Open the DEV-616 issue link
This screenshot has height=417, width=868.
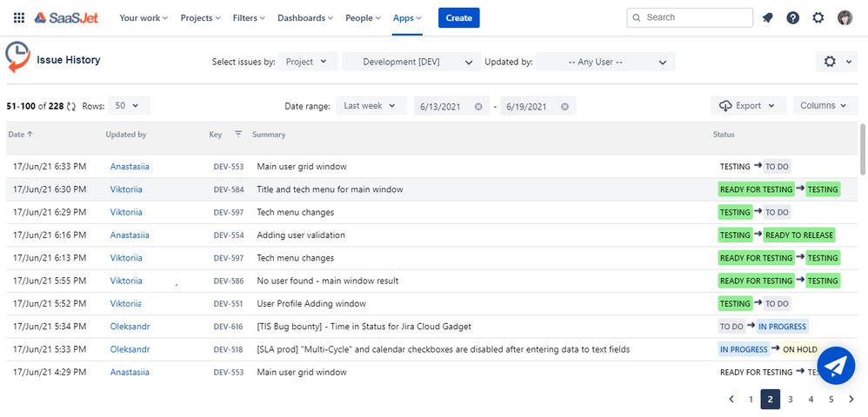click(x=228, y=327)
